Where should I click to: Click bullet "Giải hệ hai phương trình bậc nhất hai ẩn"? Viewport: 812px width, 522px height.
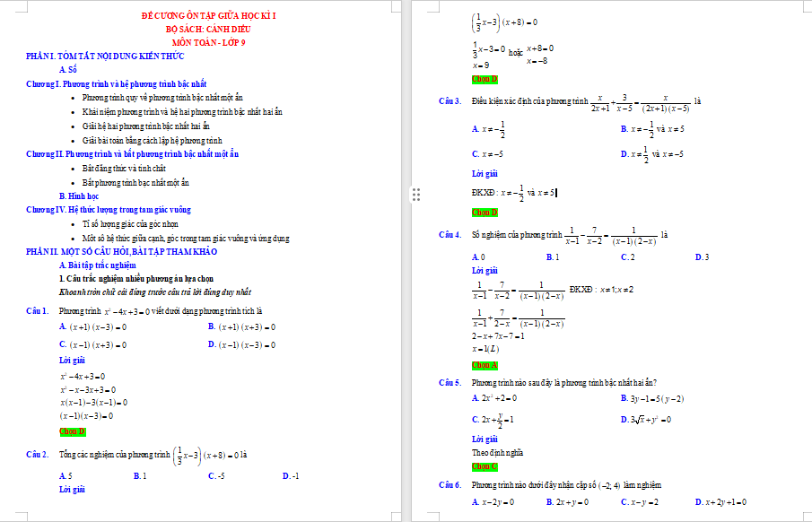(x=146, y=126)
